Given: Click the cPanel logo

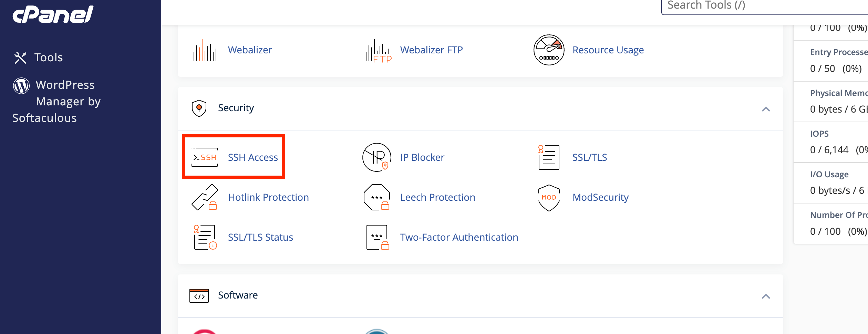Looking at the screenshot, I should pyautogui.click(x=53, y=14).
